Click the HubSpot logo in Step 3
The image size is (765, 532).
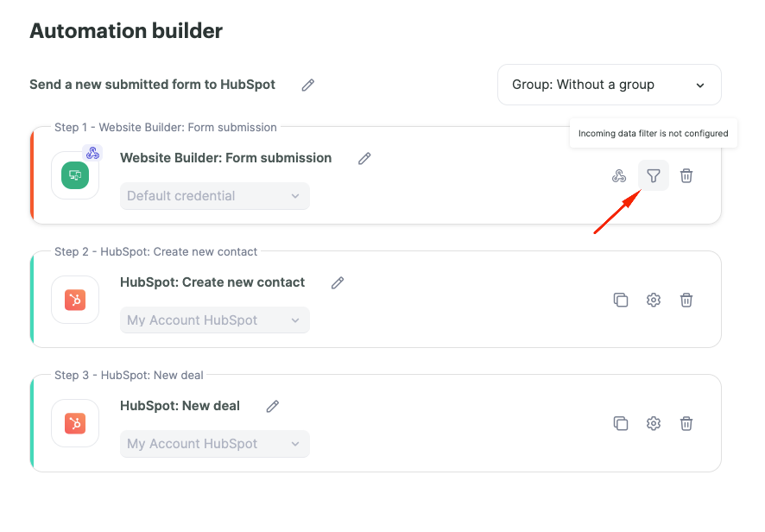(x=75, y=423)
